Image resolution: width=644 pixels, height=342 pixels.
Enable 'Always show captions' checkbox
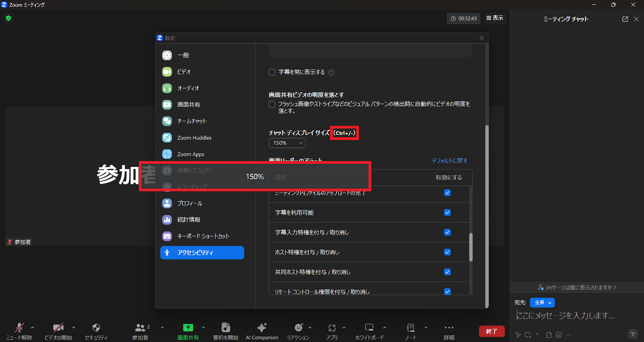pos(272,72)
